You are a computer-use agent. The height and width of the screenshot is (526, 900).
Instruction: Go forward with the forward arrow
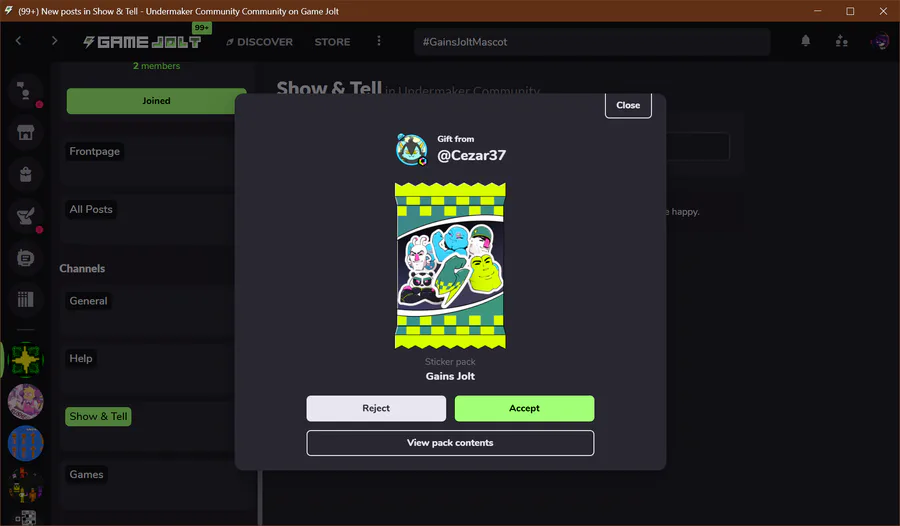54,41
